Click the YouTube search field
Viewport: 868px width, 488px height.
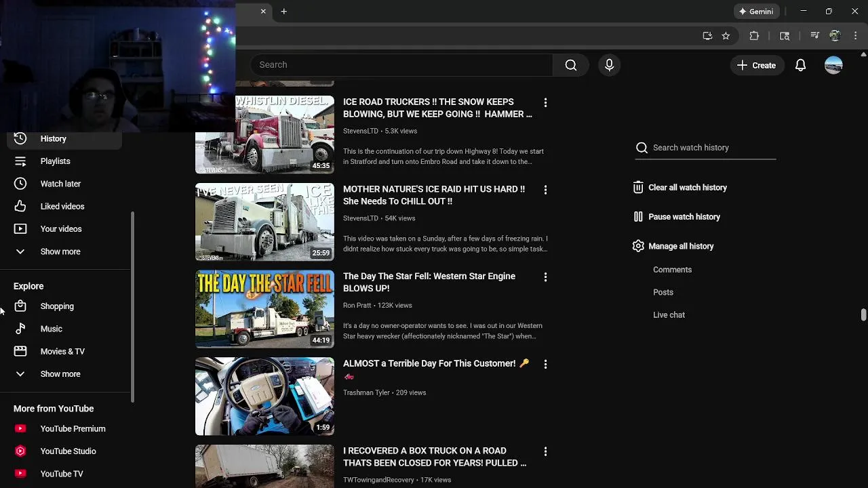point(401,65)
